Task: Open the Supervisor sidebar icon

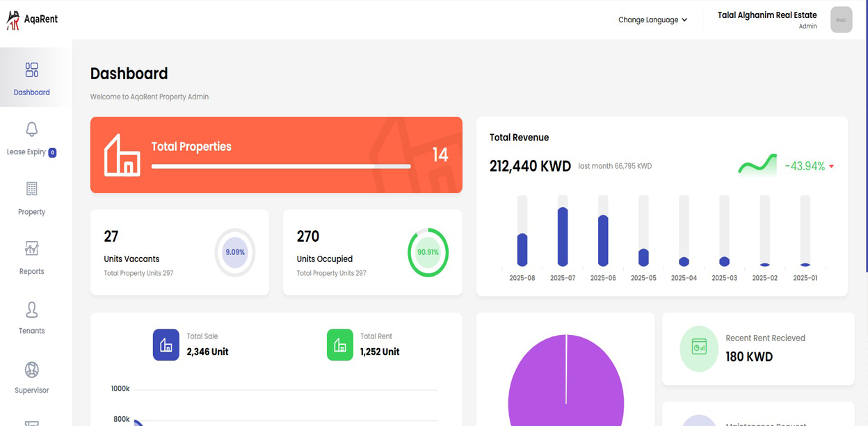Action: pyautogui.click(x=31, y=369)
